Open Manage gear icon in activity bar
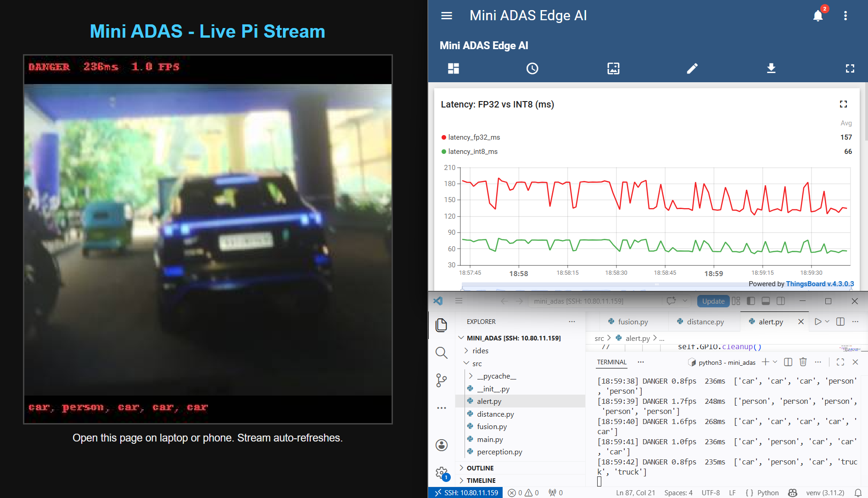868x498 pixels. (x=442, y=472)
